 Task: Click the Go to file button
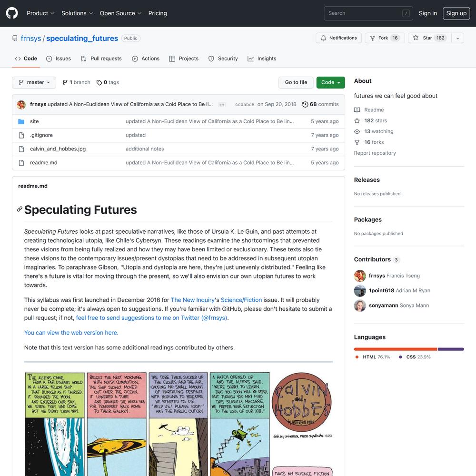tap(296, 82)
